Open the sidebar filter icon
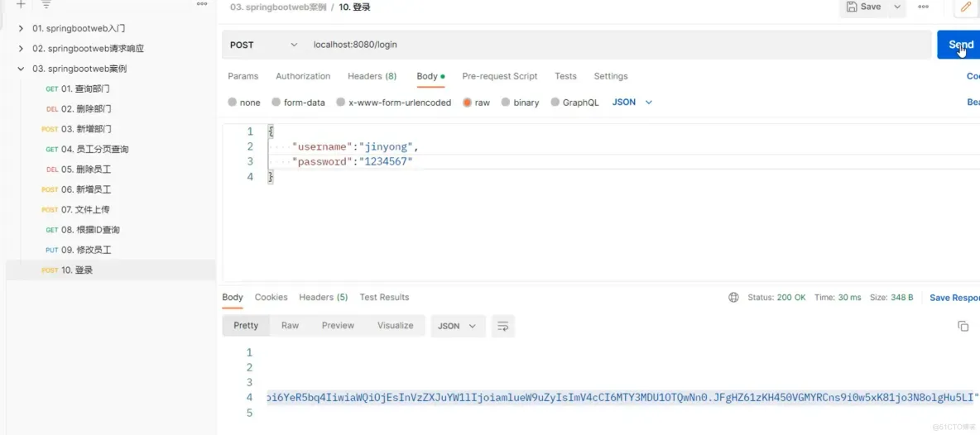 46,4
